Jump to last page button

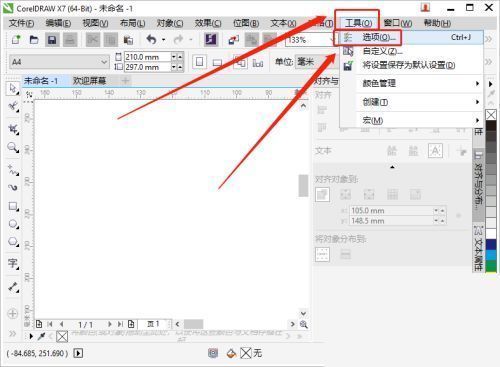coord(120,324)
